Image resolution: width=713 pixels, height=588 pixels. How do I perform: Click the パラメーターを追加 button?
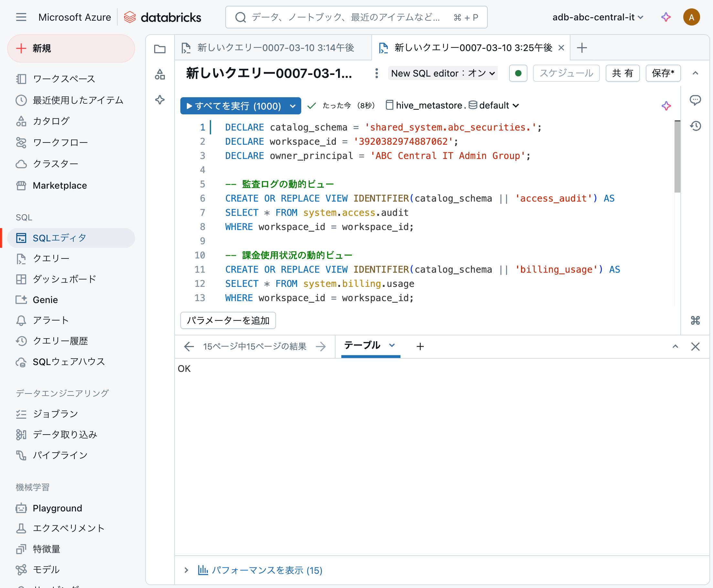228,320
